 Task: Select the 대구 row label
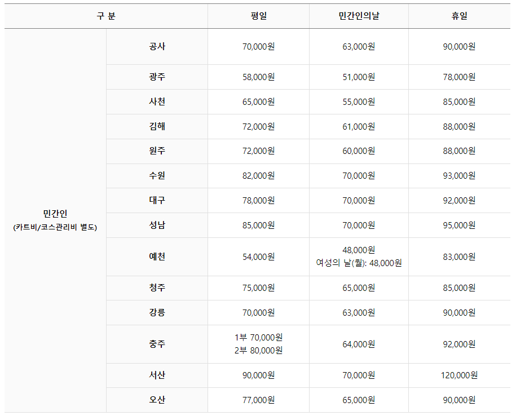click(157, 200)
